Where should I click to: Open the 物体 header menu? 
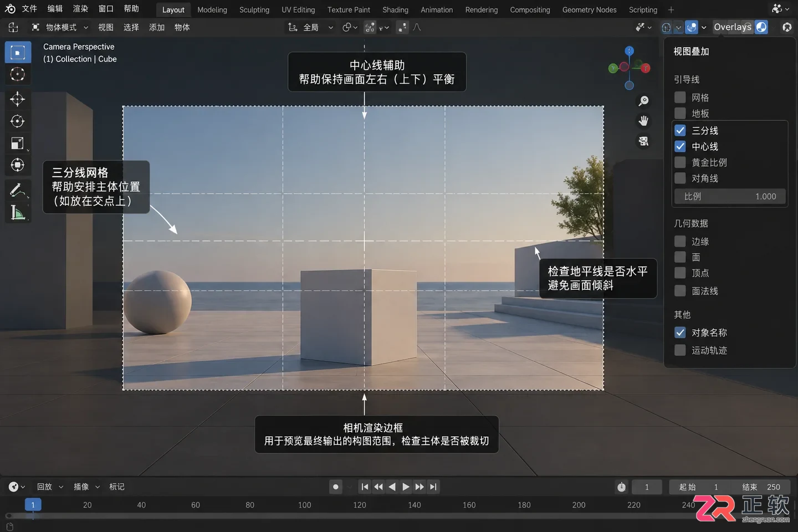(182, 27)
